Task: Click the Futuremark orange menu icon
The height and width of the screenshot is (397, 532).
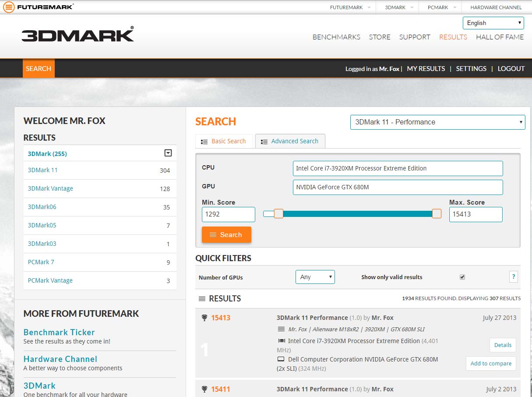Action: [x=9, y=7]
